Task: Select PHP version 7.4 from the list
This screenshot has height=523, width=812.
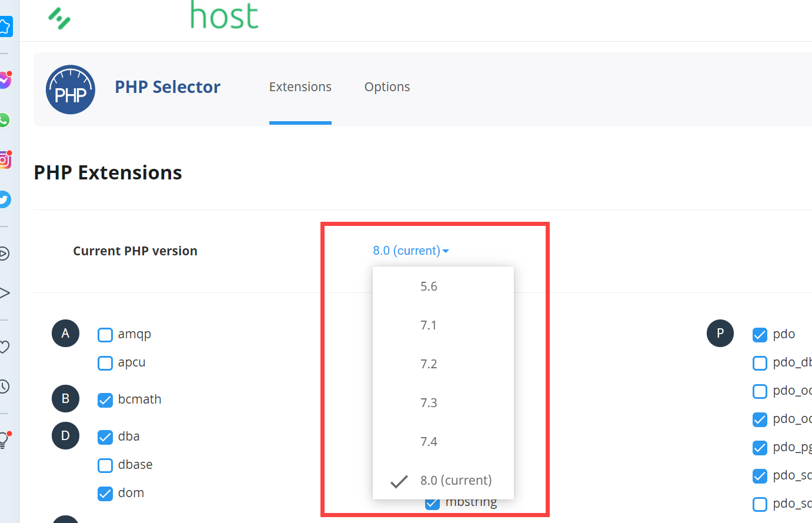Action: [429, 441]
